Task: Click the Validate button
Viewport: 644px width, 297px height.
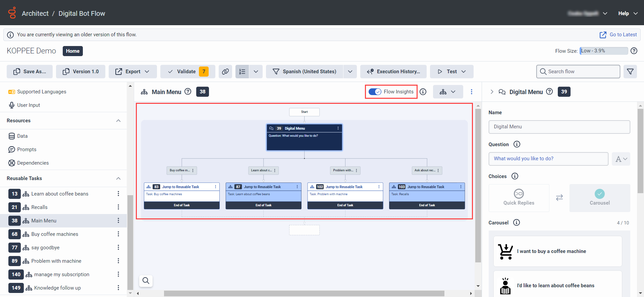Action: (186, 72)
